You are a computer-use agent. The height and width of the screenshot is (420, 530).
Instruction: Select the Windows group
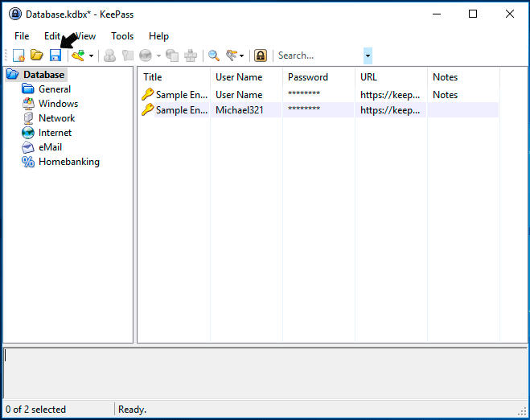point(58,104)
